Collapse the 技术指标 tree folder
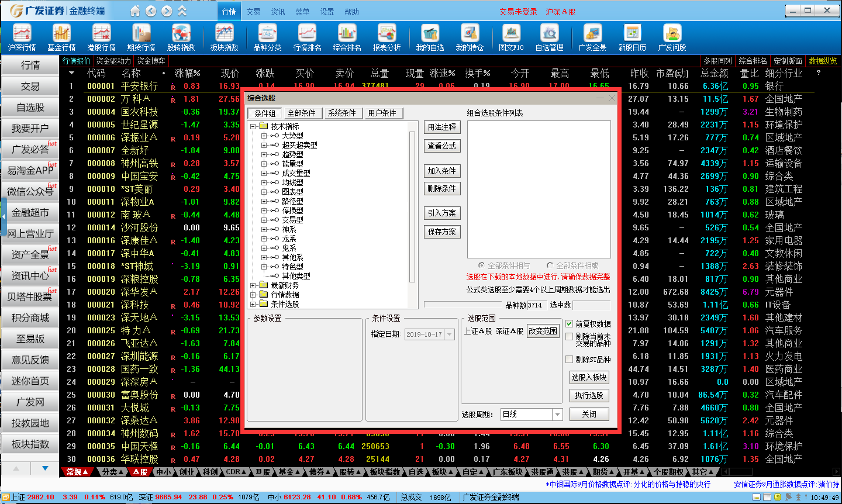Image resolution: width=842 pixels, height=504 pixels. tap(253, 126)
